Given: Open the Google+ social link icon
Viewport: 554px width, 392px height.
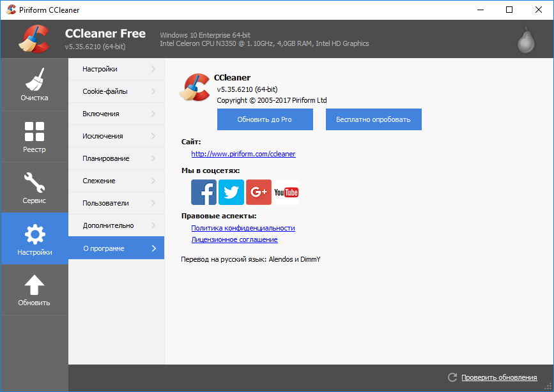Looking at the screenshot, I should (x=259, y=192).
